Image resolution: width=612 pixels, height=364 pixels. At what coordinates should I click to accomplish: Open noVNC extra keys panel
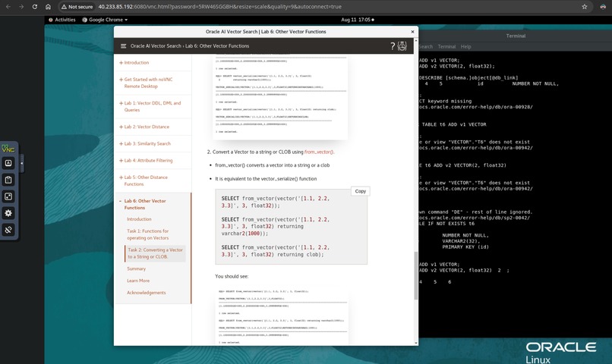(8, 163)
